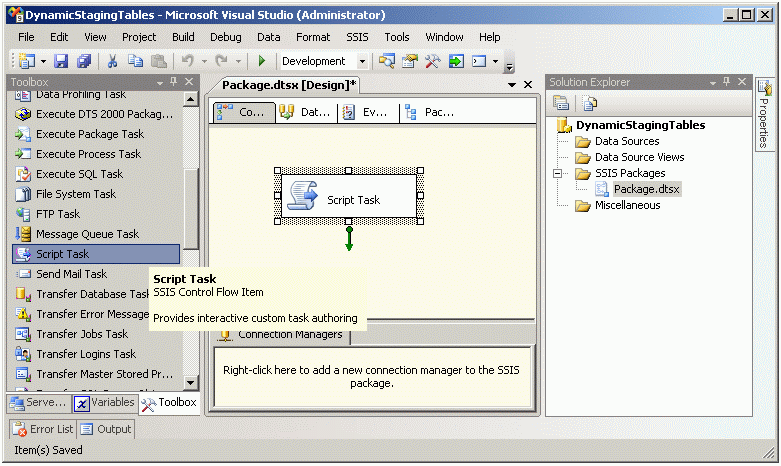Screen dimensions: 781x466
Task: Toggle auto-hide pin on Toolbox panel
Action: [173, 81]
